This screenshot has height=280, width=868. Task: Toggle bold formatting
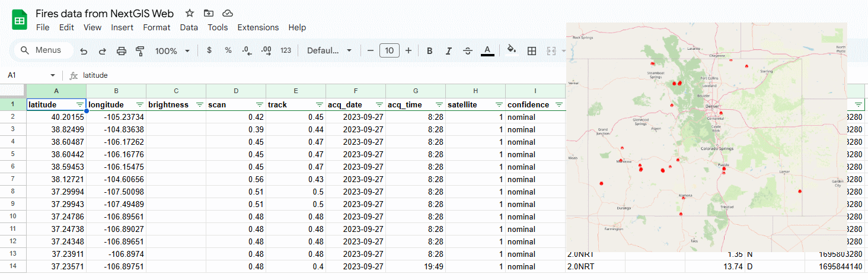click(430, 51)
